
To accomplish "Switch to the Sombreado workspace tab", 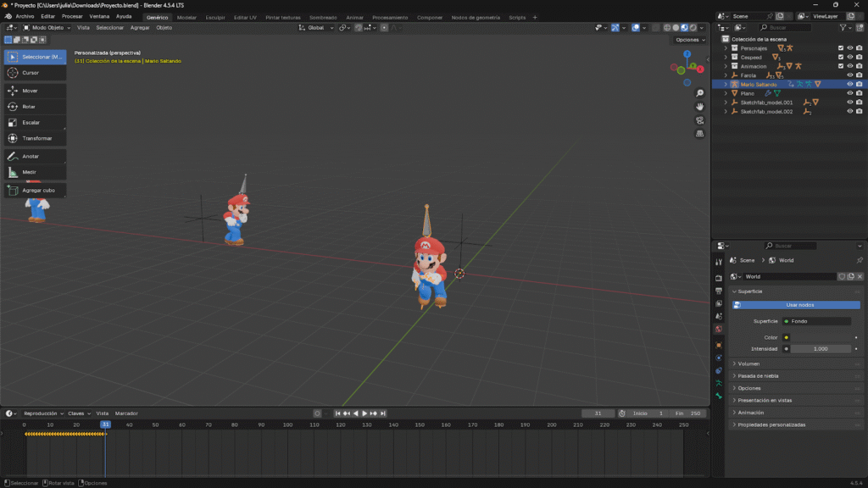I will [322, 17].
